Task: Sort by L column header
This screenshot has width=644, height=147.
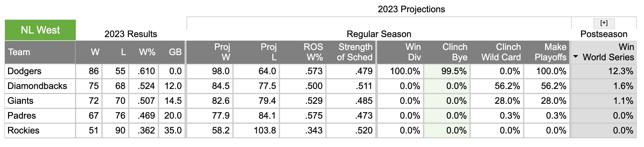Action: (116, 52)
